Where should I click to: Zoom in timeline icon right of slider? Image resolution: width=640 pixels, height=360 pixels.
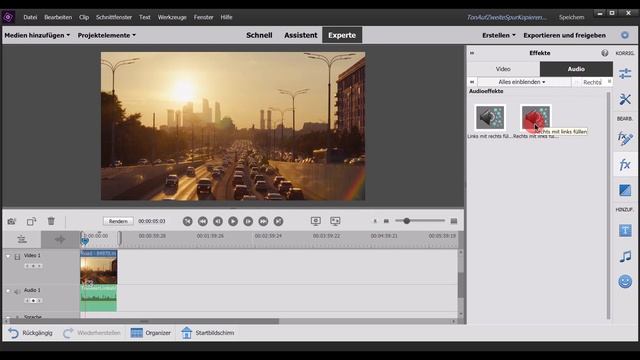(453, 221)
